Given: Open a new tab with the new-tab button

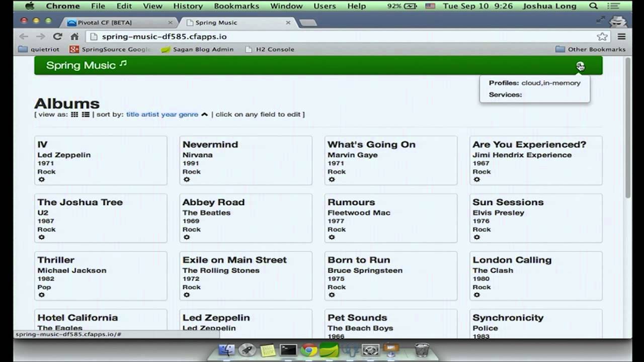Looking at the screenshot, I should [308, 23].
